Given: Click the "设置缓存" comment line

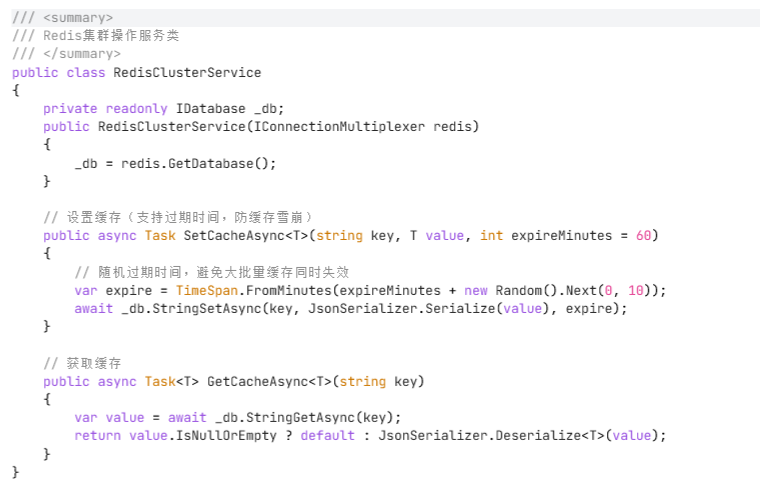Looking at the screenshot, I should (x=178, y=217).
